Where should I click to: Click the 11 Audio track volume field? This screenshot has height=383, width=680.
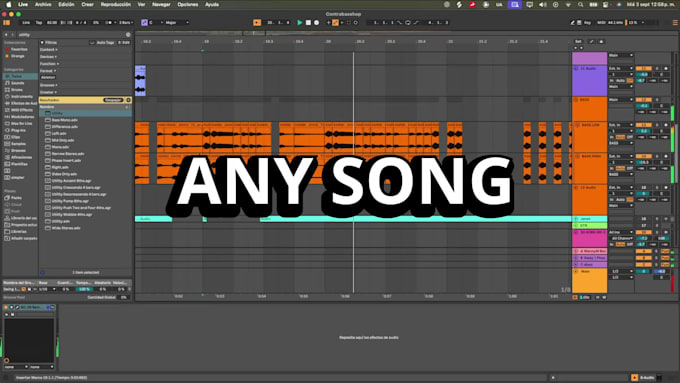click(643, 75)
